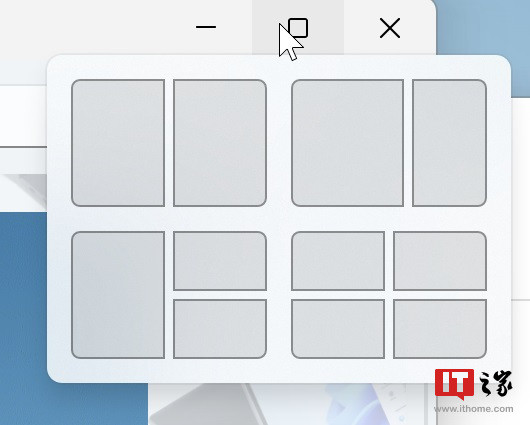
Task: Click the red IT home logo watermark
Action: point(454,384)
